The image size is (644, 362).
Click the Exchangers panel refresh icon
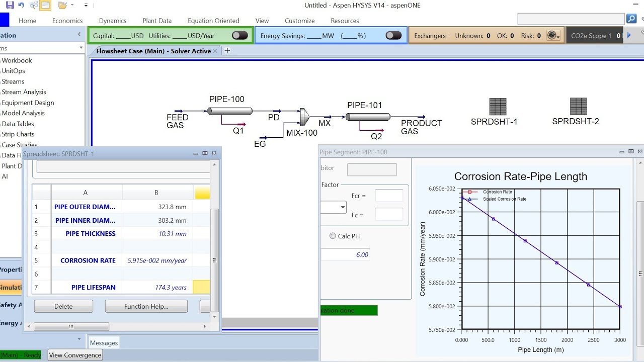(x=552, y=35)
